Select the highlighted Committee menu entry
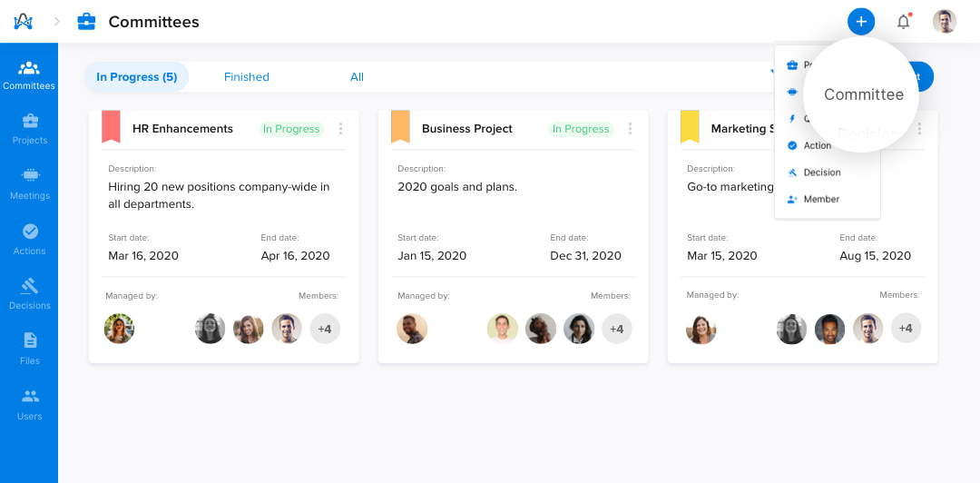 [x=863, y=94]
